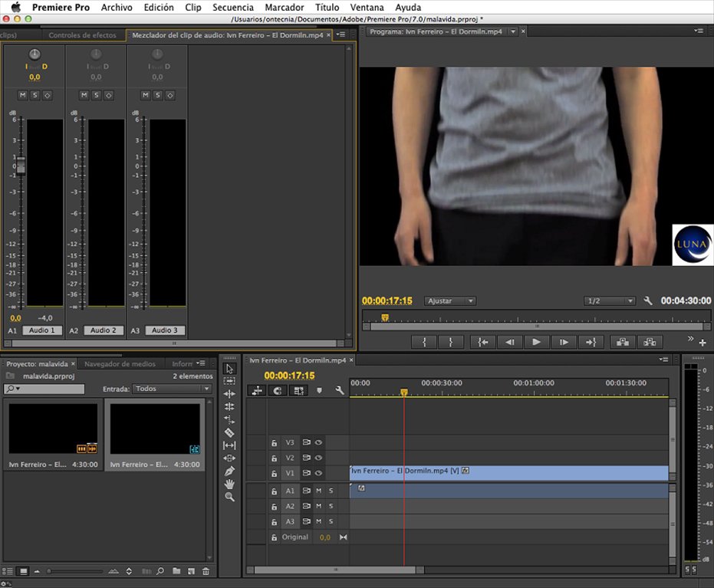
Task: Click the Audio 1 volume fader handle
Action: pyautogui.click(x=21, y=164)
